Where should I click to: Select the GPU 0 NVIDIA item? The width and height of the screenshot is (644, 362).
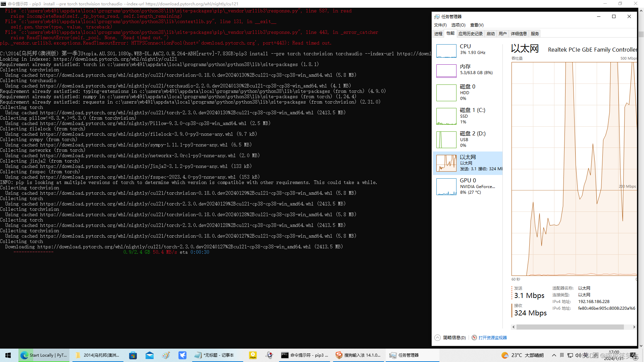click(468, 186)
